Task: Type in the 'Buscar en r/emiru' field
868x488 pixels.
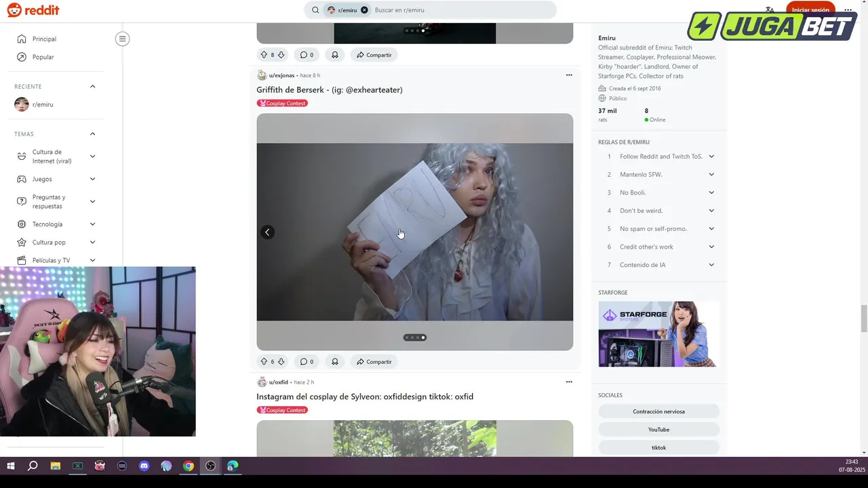Action: [461, 10]
